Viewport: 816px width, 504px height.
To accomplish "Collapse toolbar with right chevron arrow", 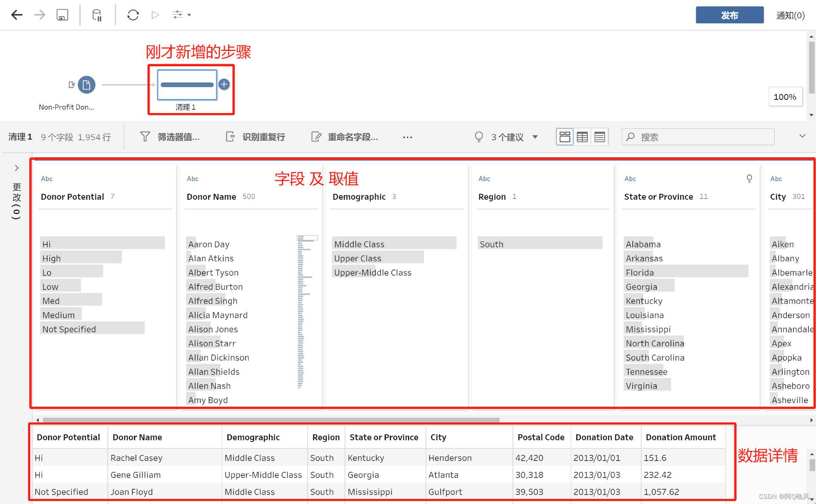I will tap(802, 136).
